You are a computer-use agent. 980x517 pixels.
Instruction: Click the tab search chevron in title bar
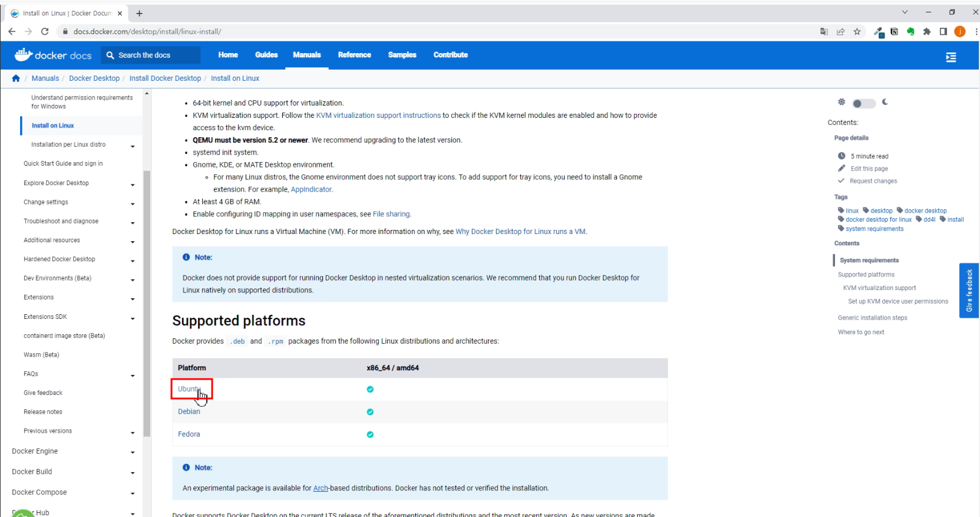905,12
